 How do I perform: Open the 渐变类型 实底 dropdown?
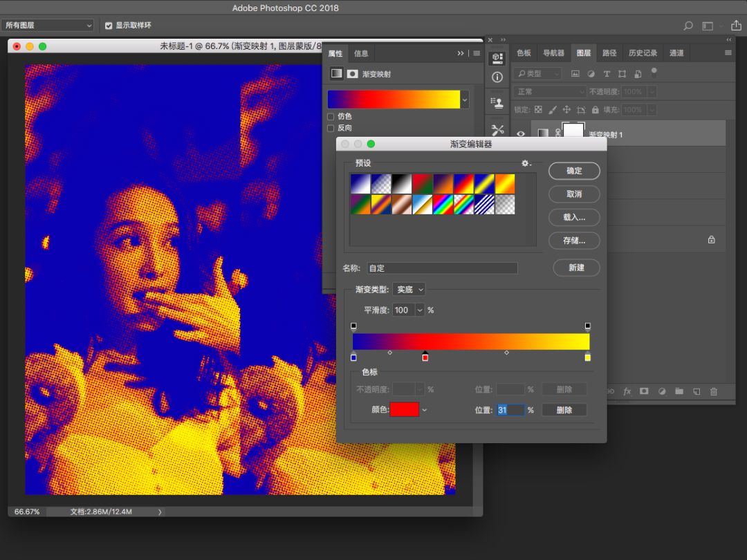coord(409,290)
